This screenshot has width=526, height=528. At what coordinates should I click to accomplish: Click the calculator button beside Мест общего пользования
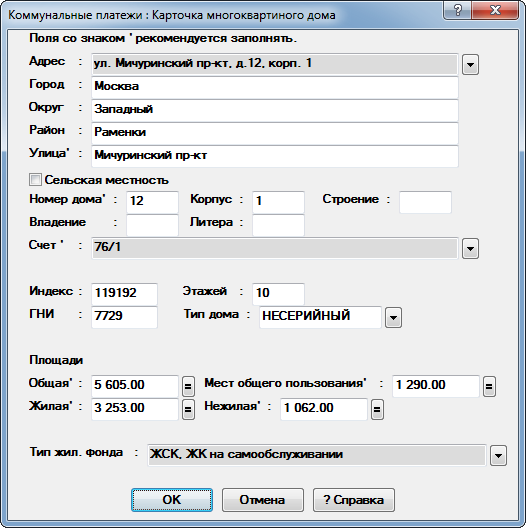(489, 386)
